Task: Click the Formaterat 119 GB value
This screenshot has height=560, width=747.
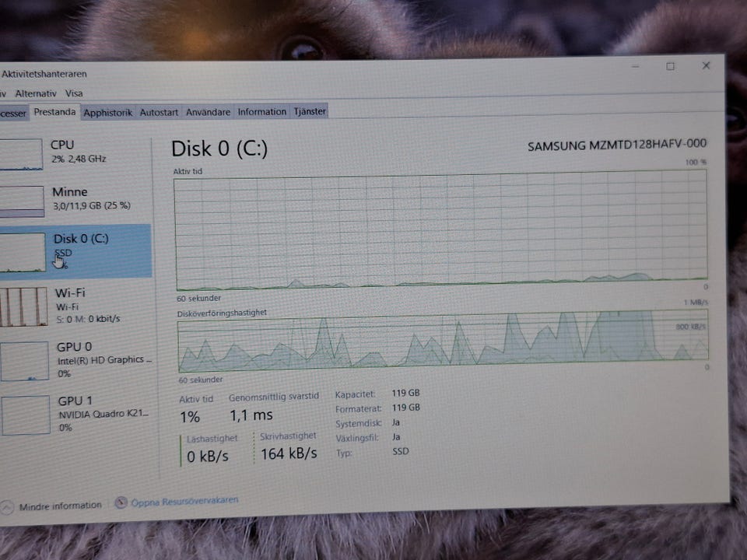Action: tap(405, 408)
